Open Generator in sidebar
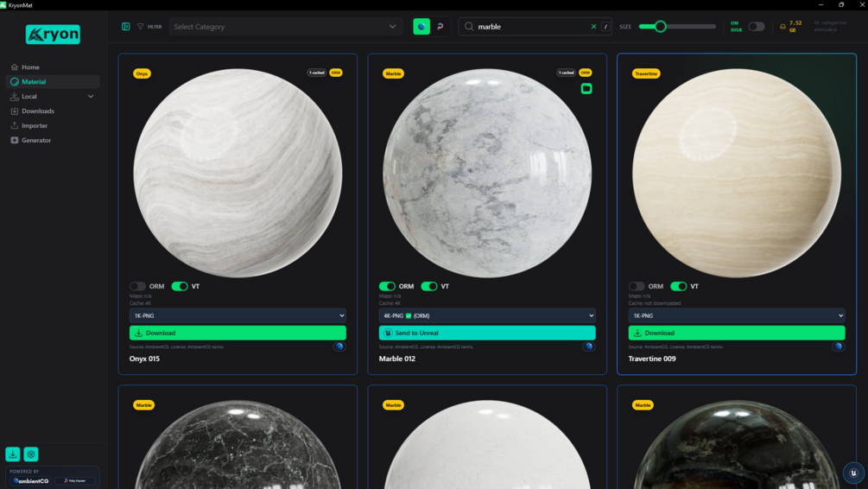The height and width of the screenshot is (489, 868). pos(53,140)
